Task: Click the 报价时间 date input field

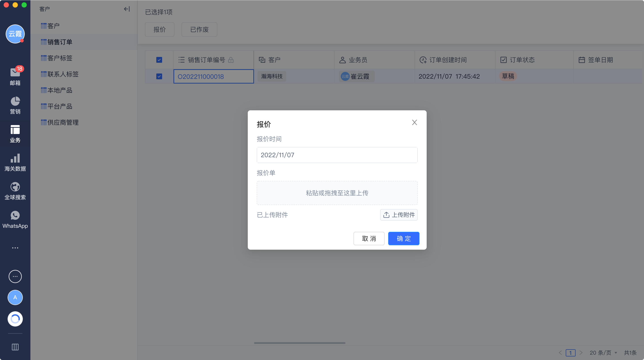Action: click(337, 155)
